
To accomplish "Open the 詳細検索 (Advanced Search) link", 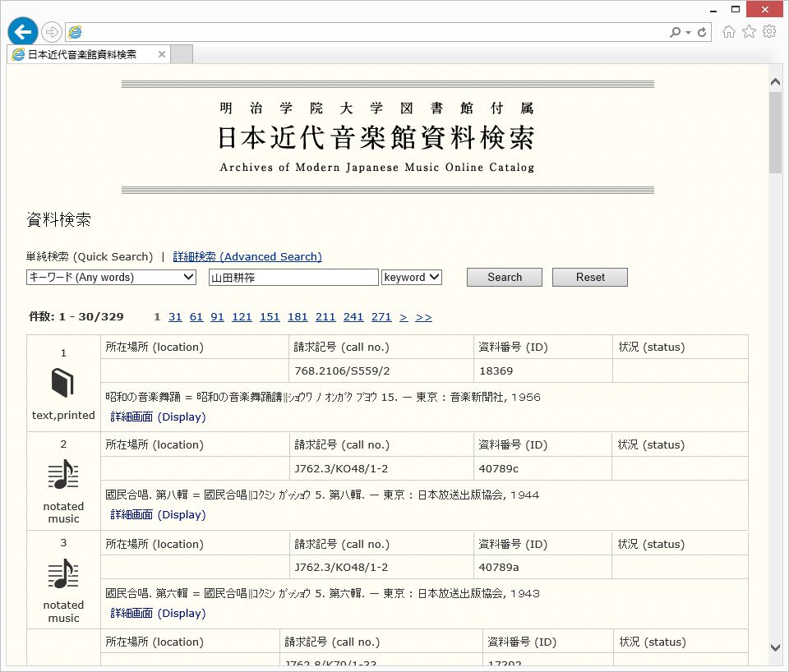I will (x=247, y=256).
